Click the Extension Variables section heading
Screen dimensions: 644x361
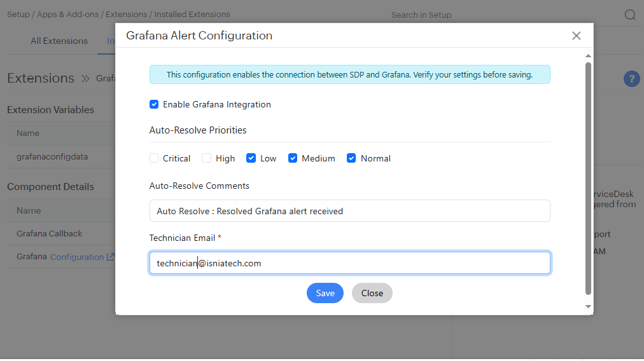(50, 109)
